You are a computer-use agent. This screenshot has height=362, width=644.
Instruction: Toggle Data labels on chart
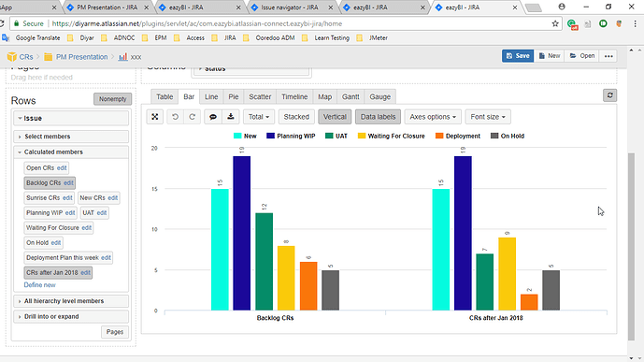coord(378,117)
